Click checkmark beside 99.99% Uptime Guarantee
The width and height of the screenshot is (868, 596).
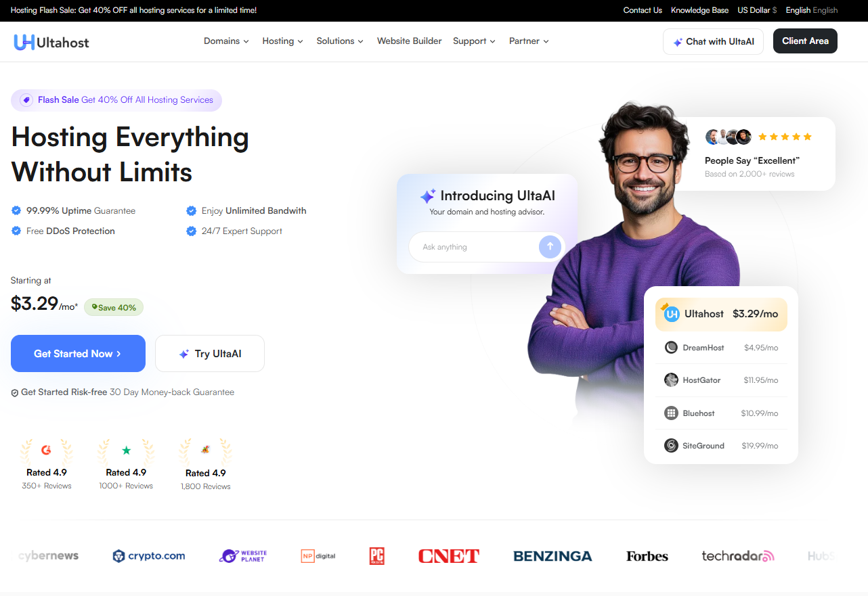point(16,211)
